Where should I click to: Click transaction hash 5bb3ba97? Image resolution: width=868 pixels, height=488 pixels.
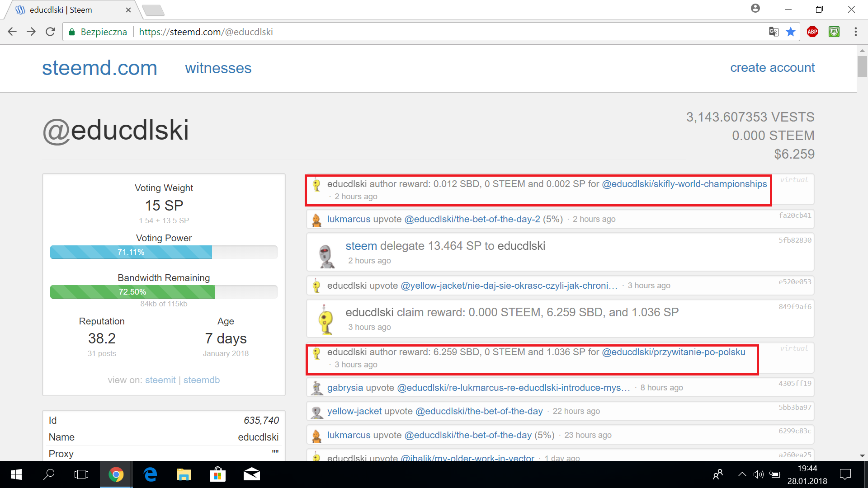point(795,408)
